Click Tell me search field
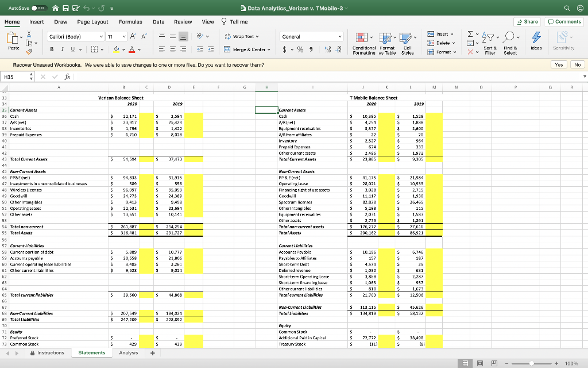This screenshot has width=588, height=368. click(x=235, y=22)
